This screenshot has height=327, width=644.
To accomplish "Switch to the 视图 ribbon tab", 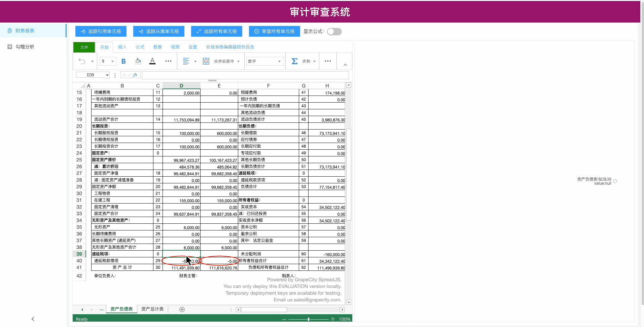I will (x=175, y=47).
